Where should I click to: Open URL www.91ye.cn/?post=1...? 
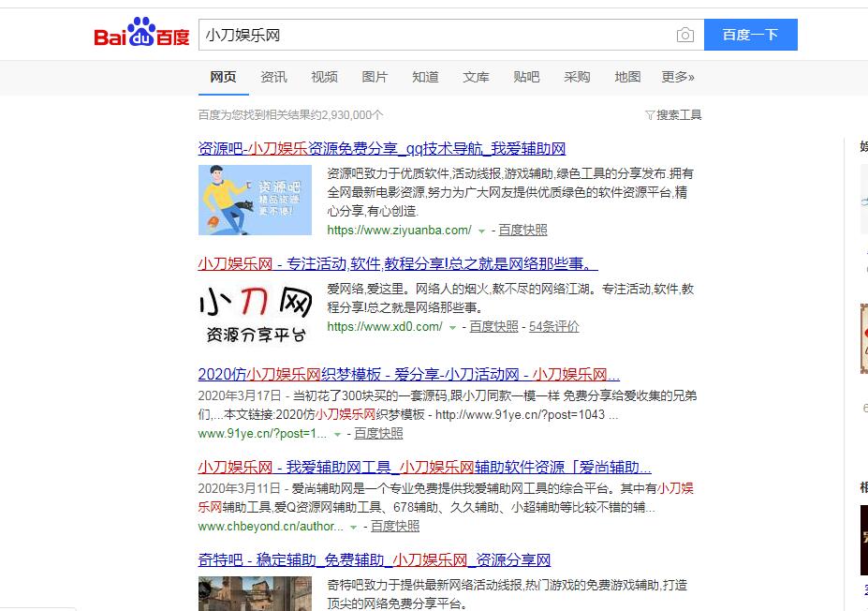pos(262,433)
